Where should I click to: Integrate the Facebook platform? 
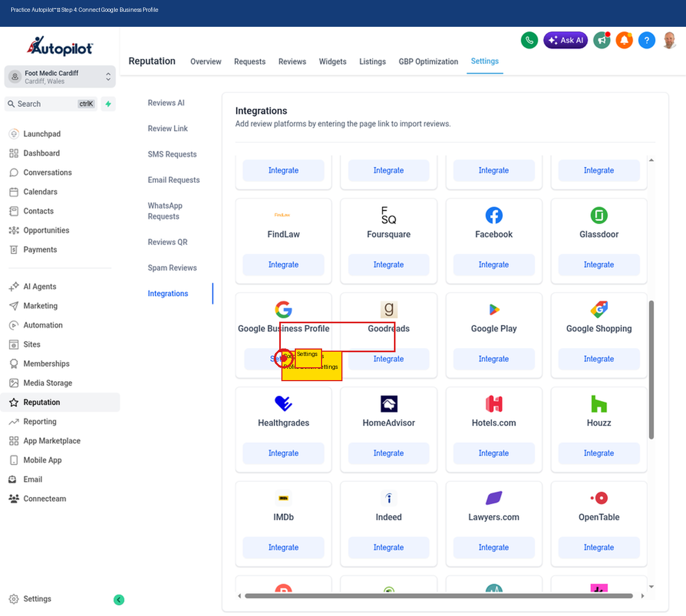[x=494, y=265]
